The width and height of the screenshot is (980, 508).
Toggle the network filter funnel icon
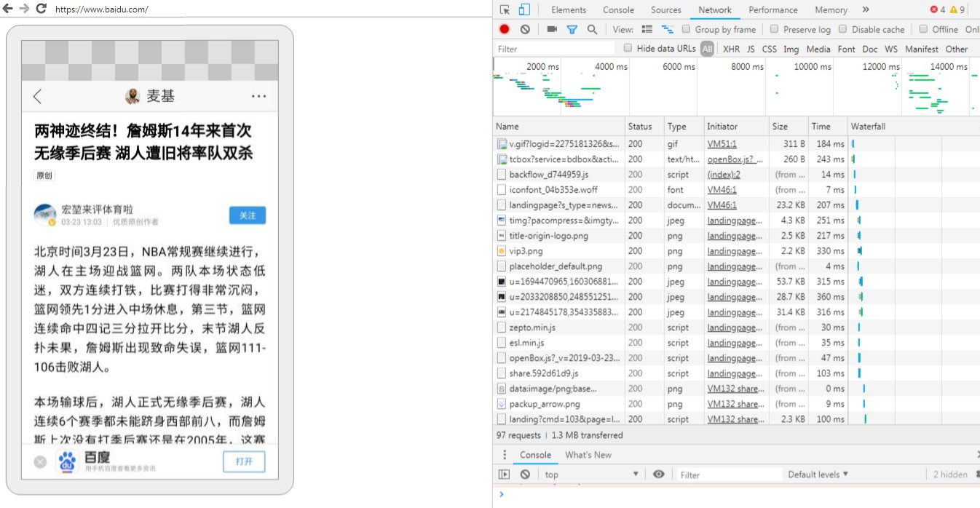[x=572, y=29]
